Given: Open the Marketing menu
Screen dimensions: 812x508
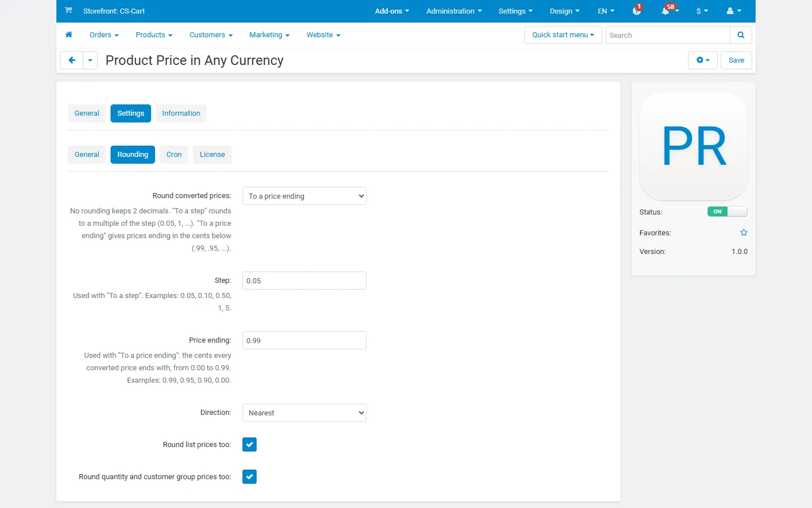Looking at the screenshot, I should point(270,35).
